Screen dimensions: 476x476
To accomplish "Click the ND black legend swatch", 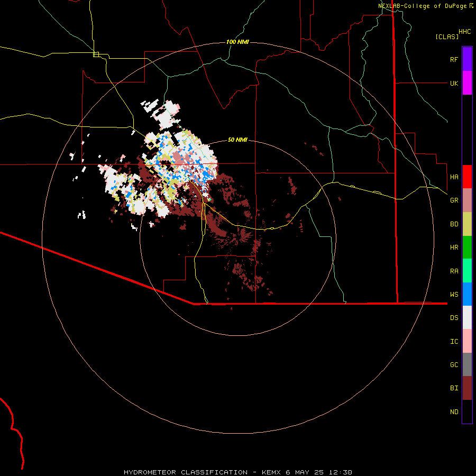I will (467, 411).
